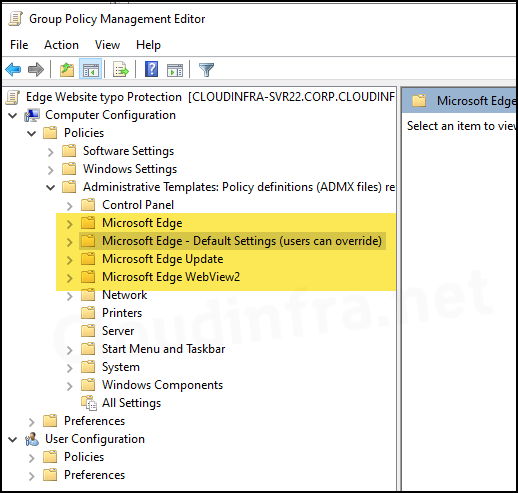The image size is (518, 493).
Task: Expand the Control Panel node
Action: [70, 206]
